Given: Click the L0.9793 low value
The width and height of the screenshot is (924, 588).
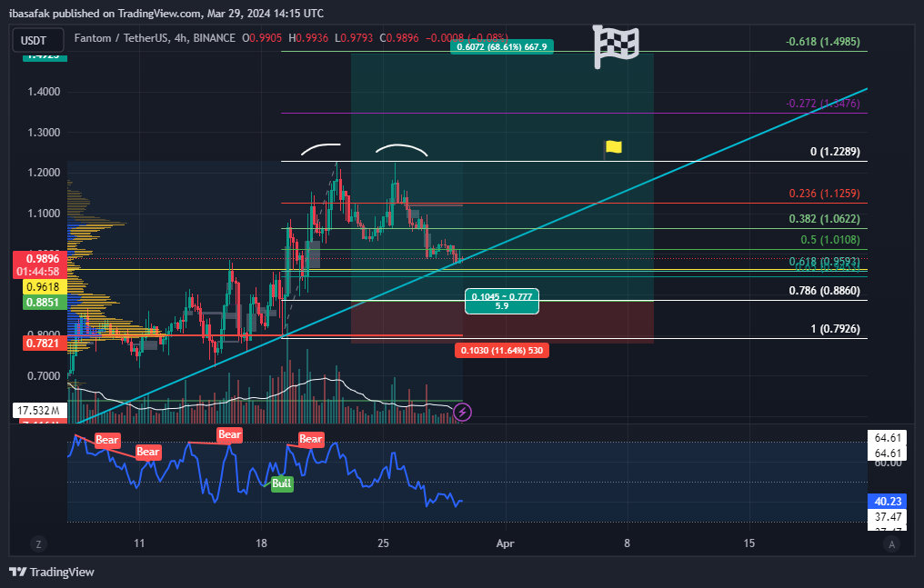Looking at the screenshot, I should click(354, 38).
